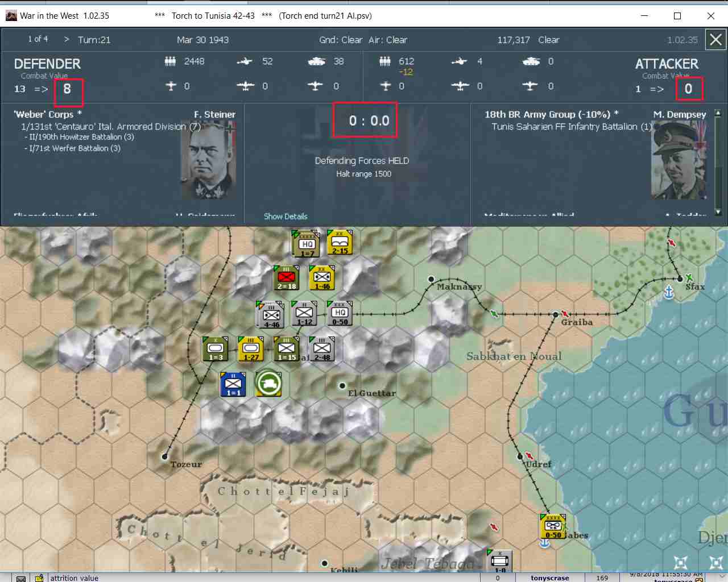This screenshot has height=582, width=728.
Task: Click the Tozeur town marker
Action: (165, 456)
